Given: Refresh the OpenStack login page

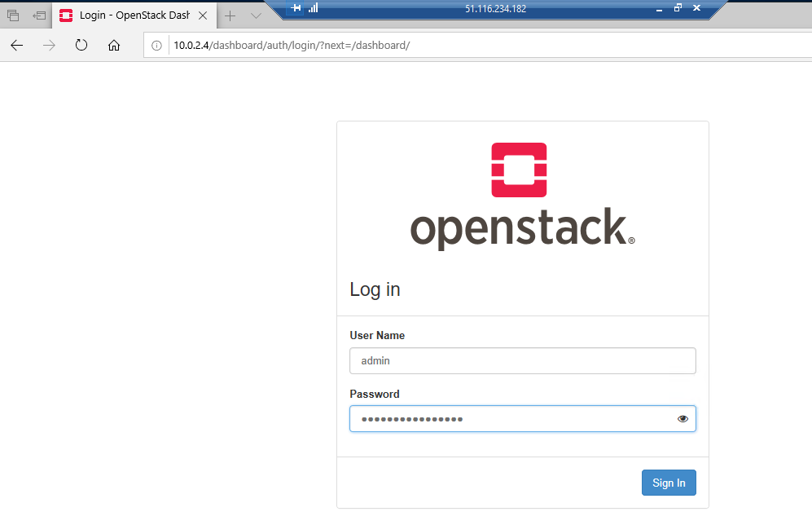Looking at the screenshot, I should (81, 46).
